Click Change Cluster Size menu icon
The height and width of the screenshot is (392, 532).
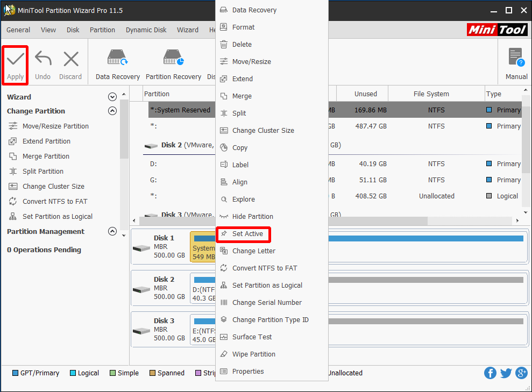click(x=224, y=131)
